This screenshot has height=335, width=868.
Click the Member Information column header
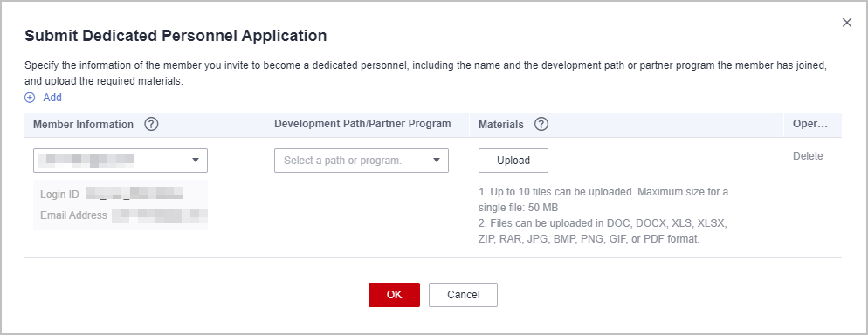click(x=83, y=125)
